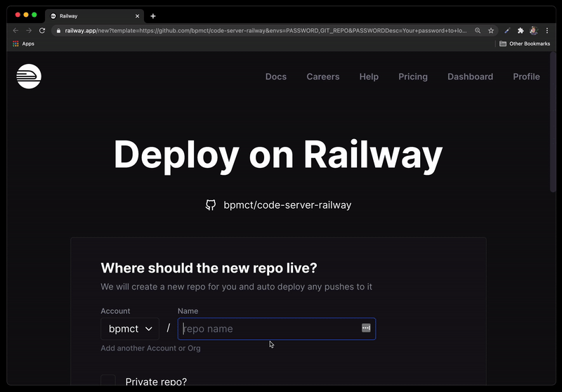Click the GitHub octocat icon
Image resolution: width=562 pixels, height=392 pixels.
(211, 205)
